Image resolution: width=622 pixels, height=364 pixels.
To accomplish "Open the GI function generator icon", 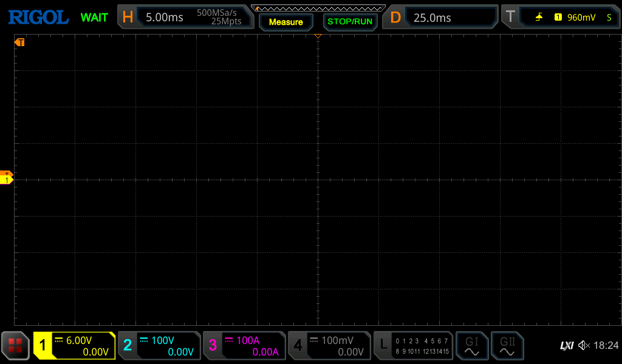I will point(472,346).
